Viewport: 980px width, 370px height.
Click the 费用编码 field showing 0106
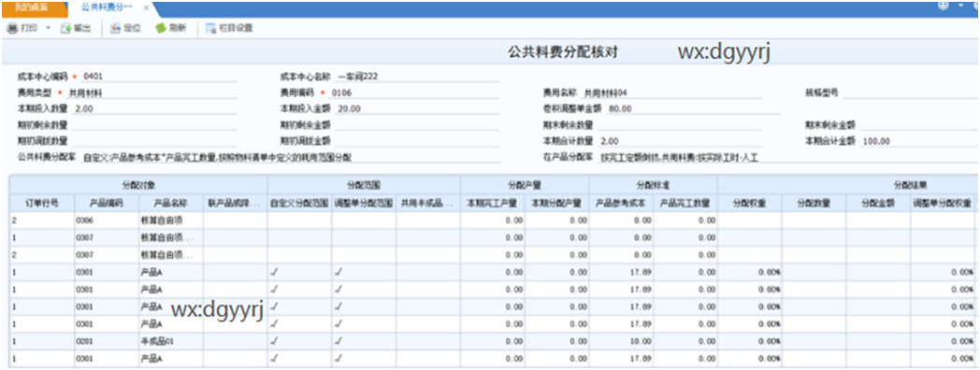point(415,93)
